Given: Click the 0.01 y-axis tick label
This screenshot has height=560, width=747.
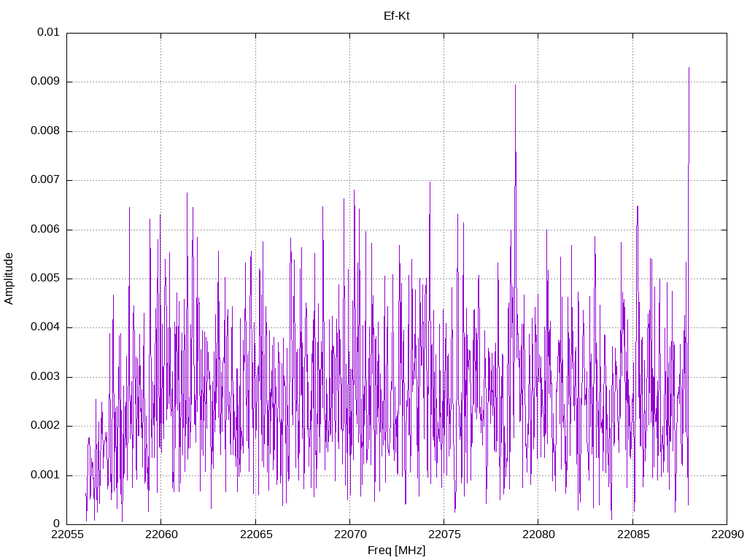Looking at the screenshot, I should (48, 33).
